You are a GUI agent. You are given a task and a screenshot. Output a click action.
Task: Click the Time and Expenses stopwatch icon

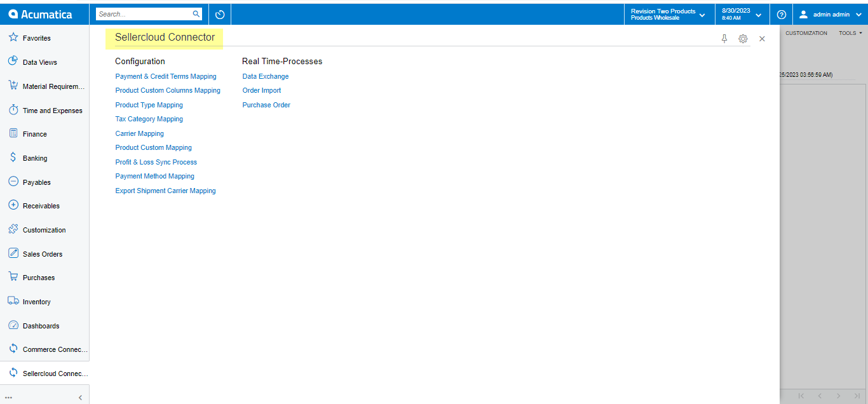pos(13,110)
